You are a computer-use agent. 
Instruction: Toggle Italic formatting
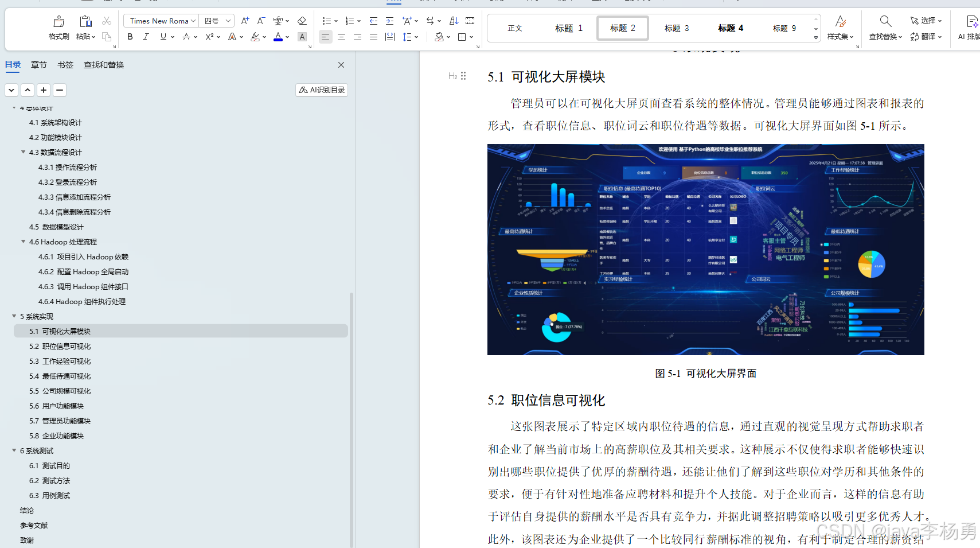pyautogui.click(x=146, y=37)
